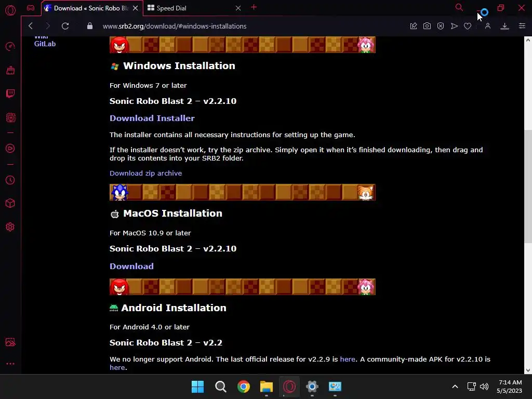The image size is (532, 399).
Task: Open the downloads panel
Action: pos(504,26)
